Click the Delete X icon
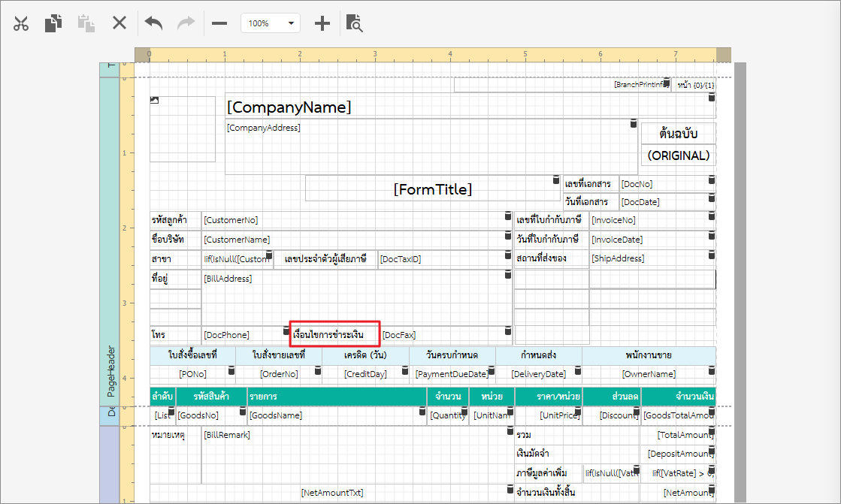The width and height of the screenshot is (841, 504). coord(119,23)
